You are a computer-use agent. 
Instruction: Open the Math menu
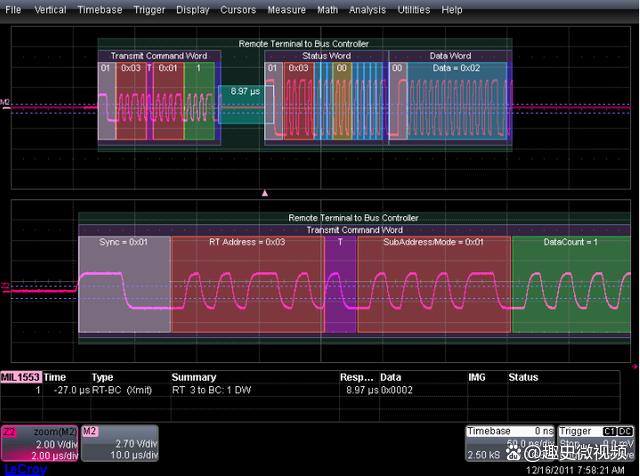point(327,10)
